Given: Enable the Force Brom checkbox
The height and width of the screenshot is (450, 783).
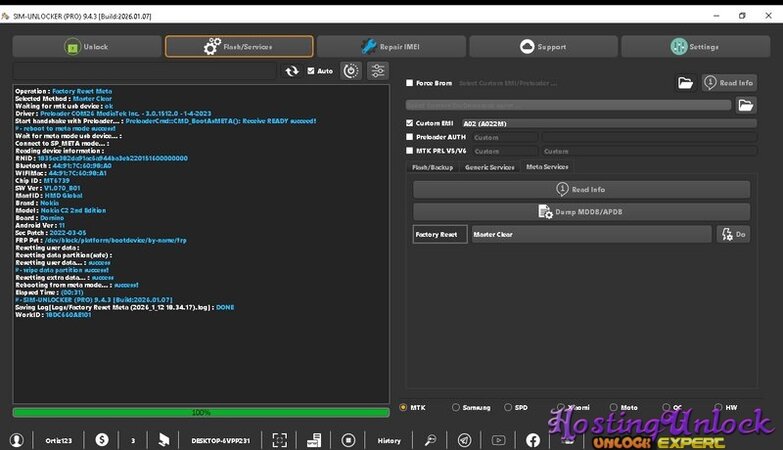Looking at the screenshot, I should pyautogui.click(x=410, y=83).
